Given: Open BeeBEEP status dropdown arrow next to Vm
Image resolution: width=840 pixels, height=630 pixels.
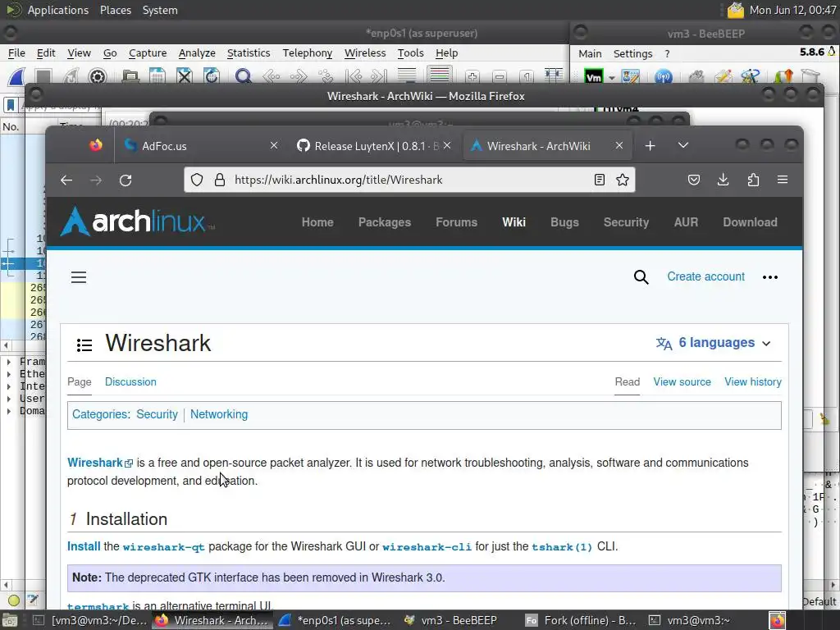Looking at the screenshot, I should [x=611, y=78].
